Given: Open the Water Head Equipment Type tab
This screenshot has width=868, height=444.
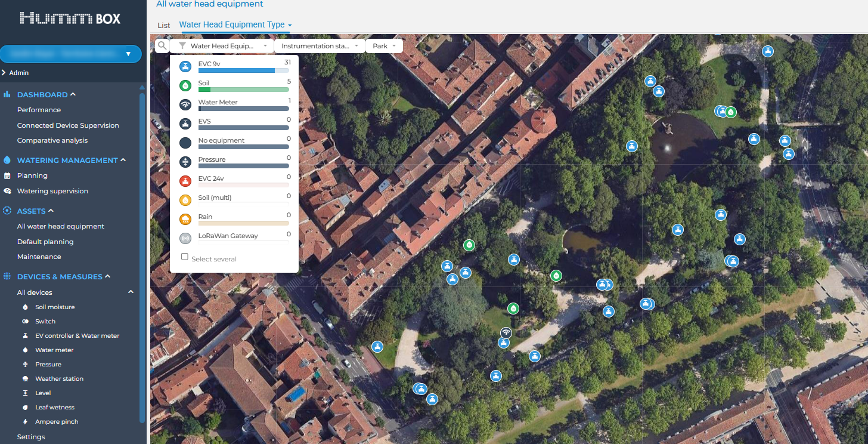Looking at the screenshot, I should (235, 25).
